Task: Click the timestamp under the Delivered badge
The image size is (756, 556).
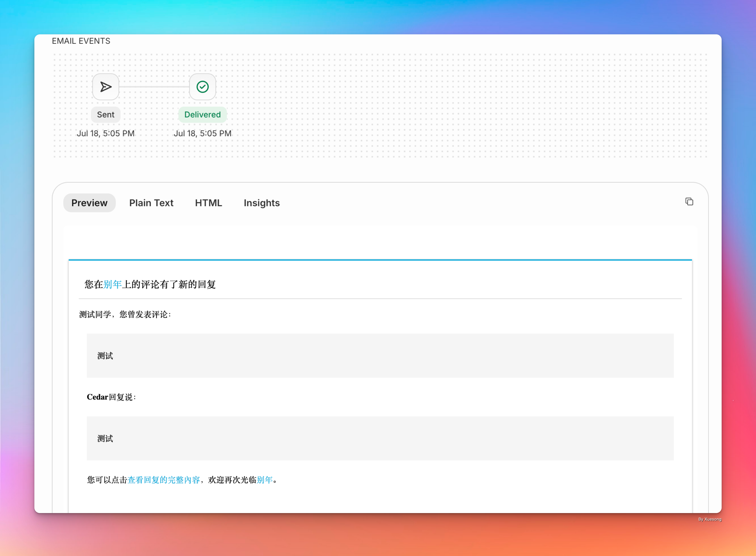Action: [202, 133]
